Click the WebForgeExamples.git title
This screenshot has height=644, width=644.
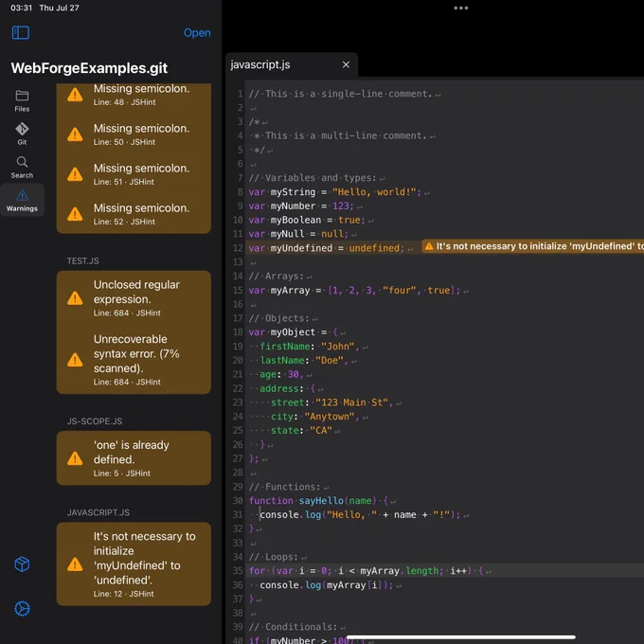[x=89, y=68]
